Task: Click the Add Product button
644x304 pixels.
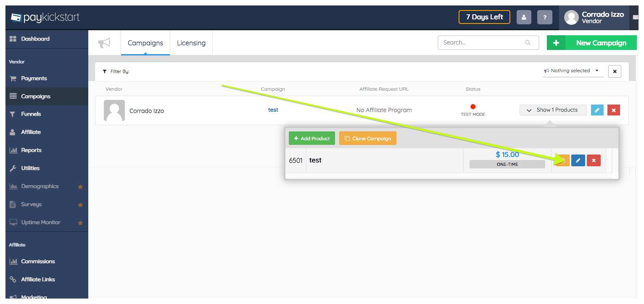Action: pos(312,138)
